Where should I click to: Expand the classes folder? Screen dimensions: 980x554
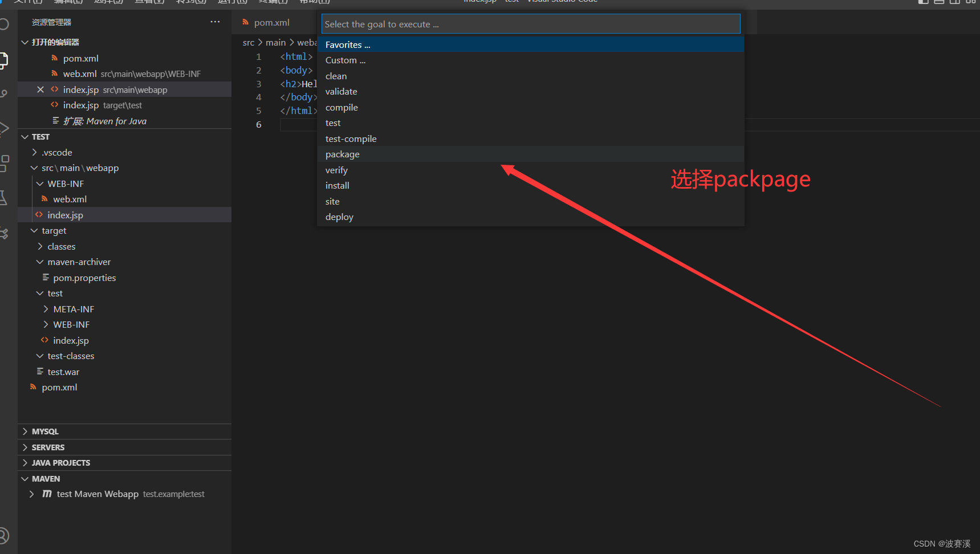tap(40, 246)
